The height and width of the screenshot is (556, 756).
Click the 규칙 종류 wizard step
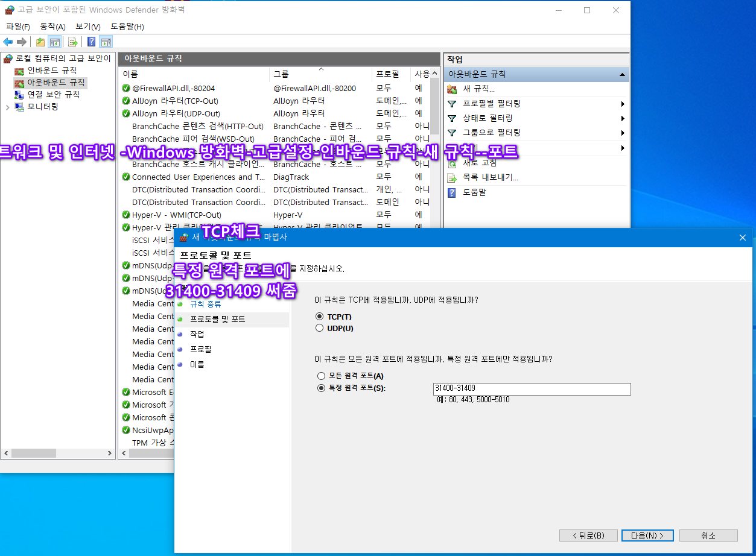click(206, 304)
